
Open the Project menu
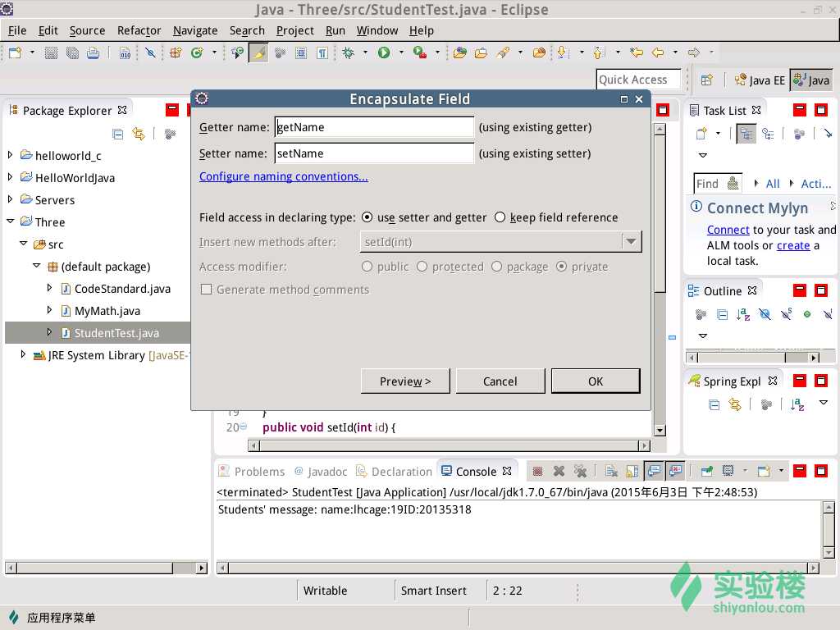pos(294,30)
